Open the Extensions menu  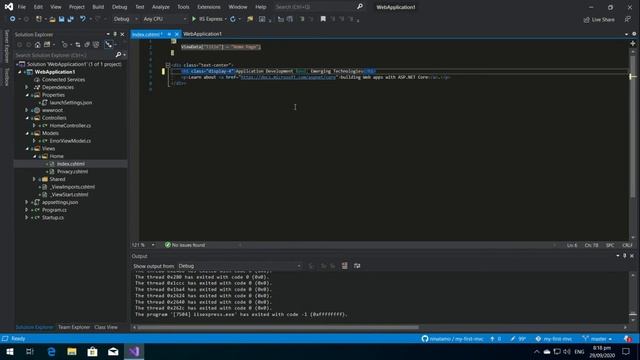[x=209, y=7]
